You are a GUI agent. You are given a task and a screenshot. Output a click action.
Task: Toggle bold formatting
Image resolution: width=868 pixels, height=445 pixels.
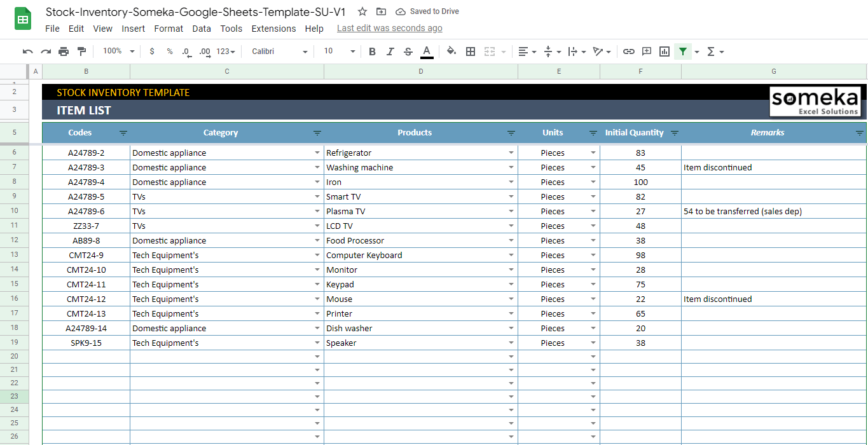pos(372,51)
